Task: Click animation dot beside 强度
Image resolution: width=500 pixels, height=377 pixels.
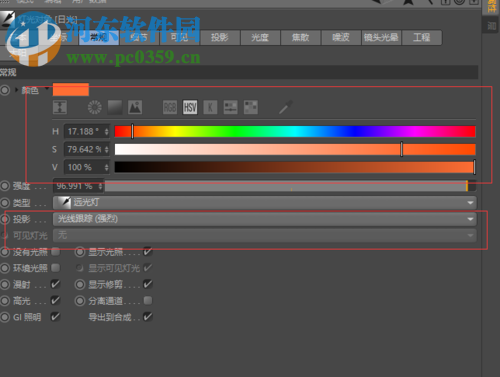Action: [5, 186]
